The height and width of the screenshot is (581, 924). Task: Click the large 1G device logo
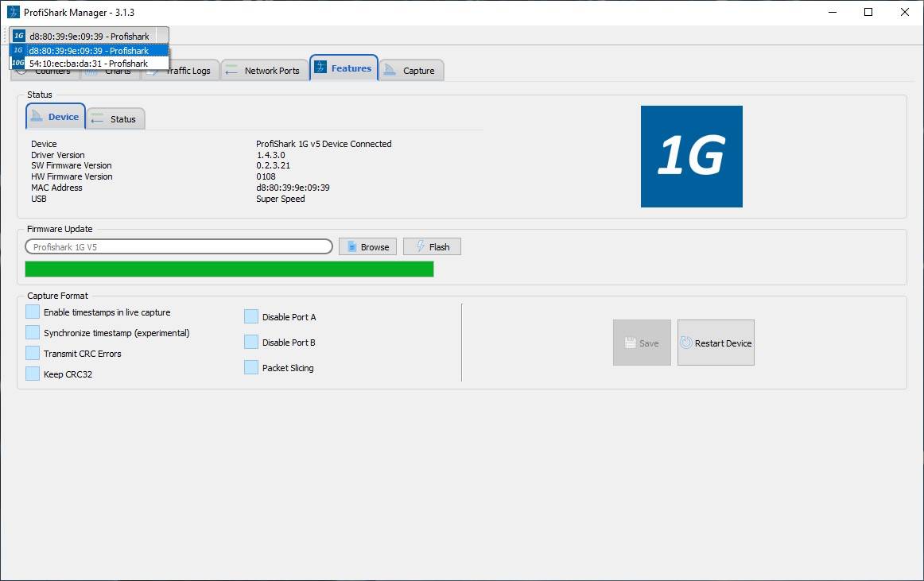[x=691, y=157]
